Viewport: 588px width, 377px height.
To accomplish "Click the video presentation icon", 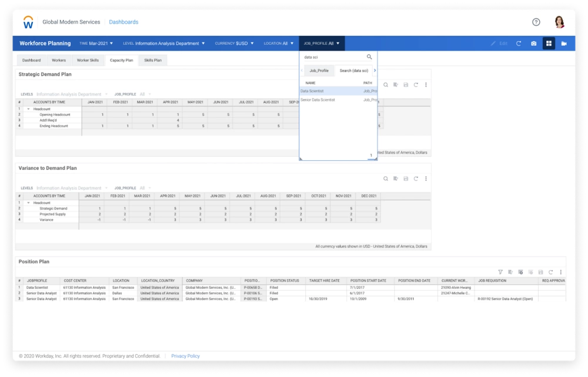I will [x=564, y=43].
